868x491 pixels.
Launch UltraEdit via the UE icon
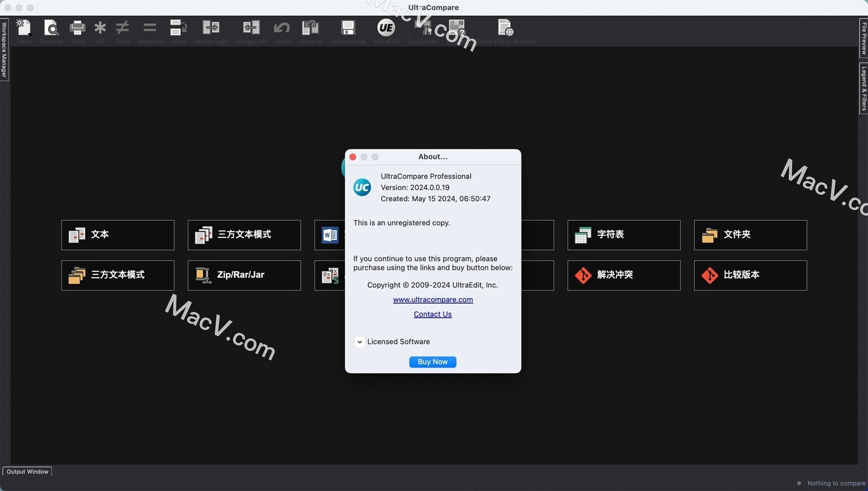coord(386,27)
